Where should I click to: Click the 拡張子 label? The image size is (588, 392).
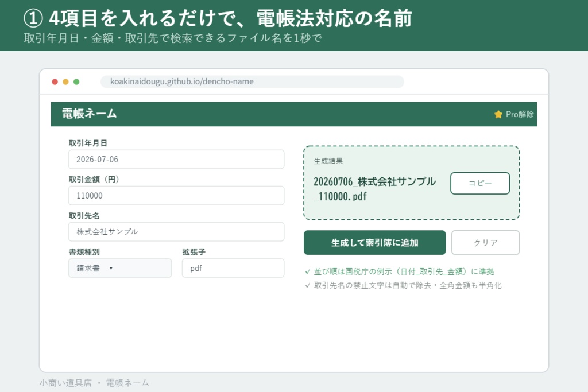194,252
